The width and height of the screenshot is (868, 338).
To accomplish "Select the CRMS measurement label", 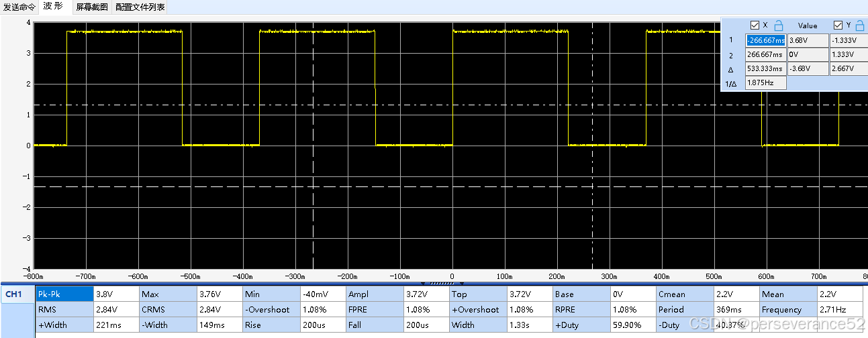I will [168, 309].
